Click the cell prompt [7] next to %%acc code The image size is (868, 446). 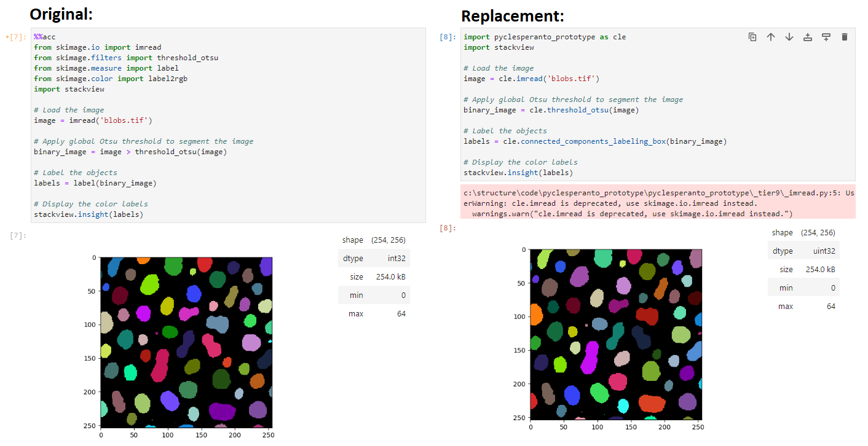(x=17, y=37)
